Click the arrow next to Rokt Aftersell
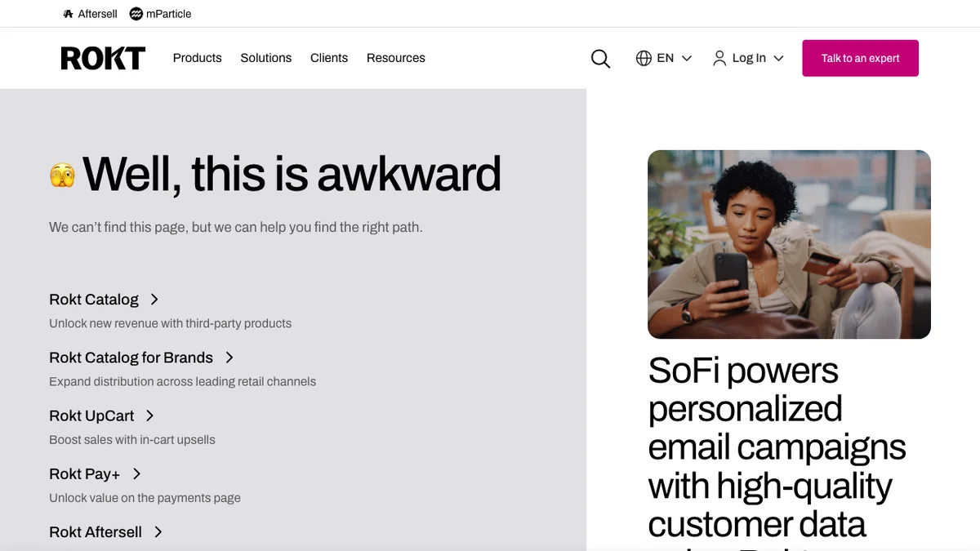 (158, 531)
